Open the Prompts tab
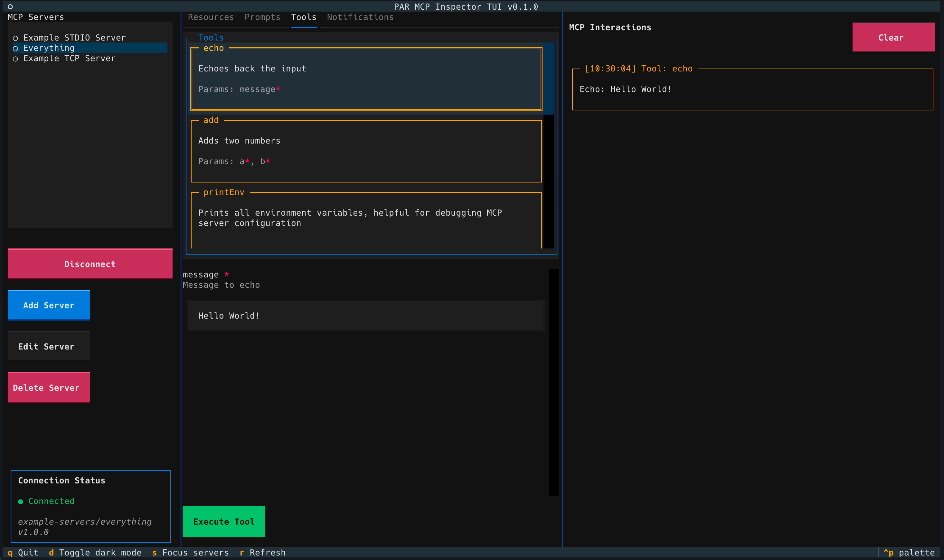The width and height of the screenshot is (944, 560). tap(262, 17)
